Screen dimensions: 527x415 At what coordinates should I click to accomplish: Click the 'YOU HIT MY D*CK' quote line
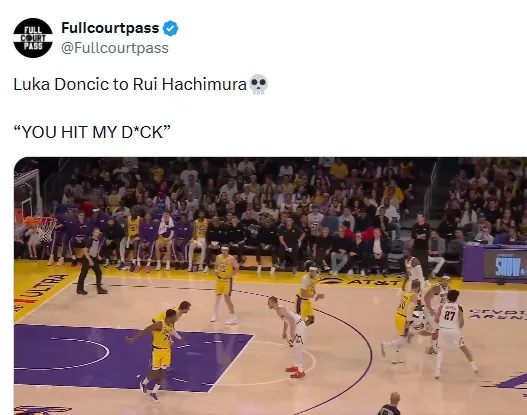tap(92, 132)
